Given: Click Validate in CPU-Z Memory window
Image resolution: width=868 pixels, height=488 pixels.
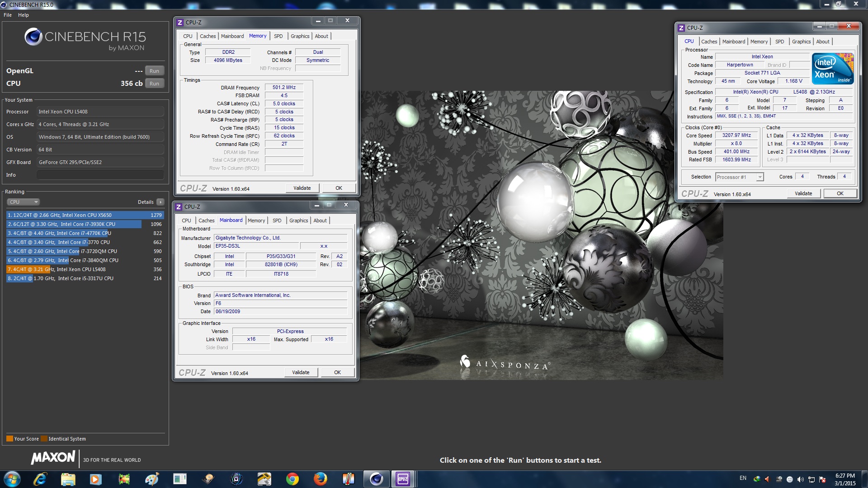Looking at the screenshot, I should (x=302, y=188).
